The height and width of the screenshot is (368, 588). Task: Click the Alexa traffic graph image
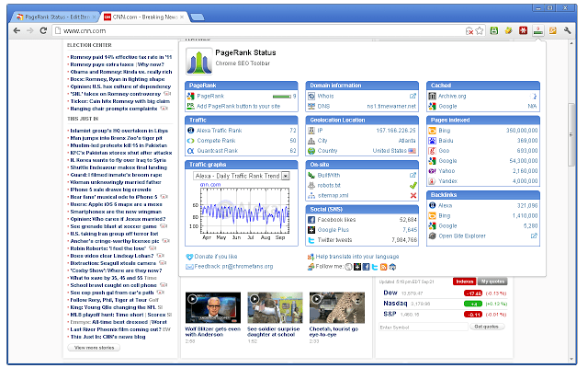(x=242, y=213)
